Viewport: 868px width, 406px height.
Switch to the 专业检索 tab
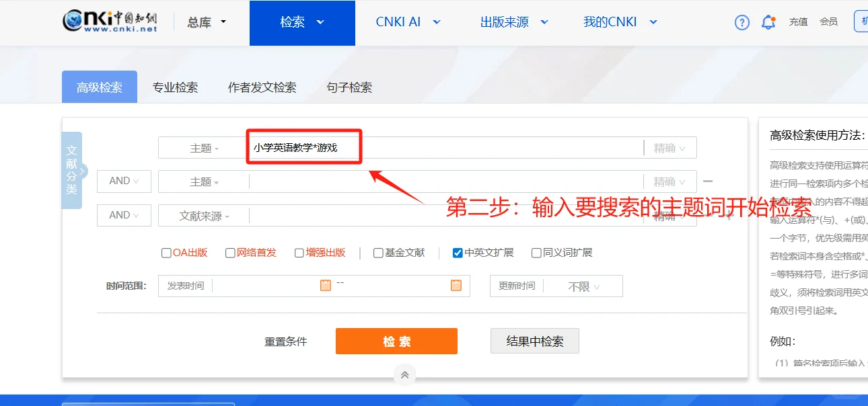175,87
